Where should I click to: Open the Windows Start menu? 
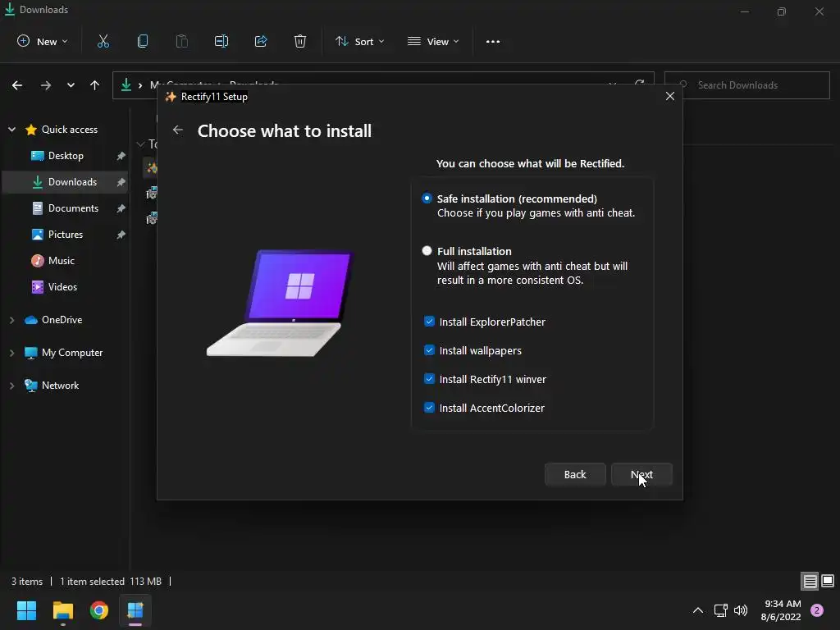pos(26,610)
